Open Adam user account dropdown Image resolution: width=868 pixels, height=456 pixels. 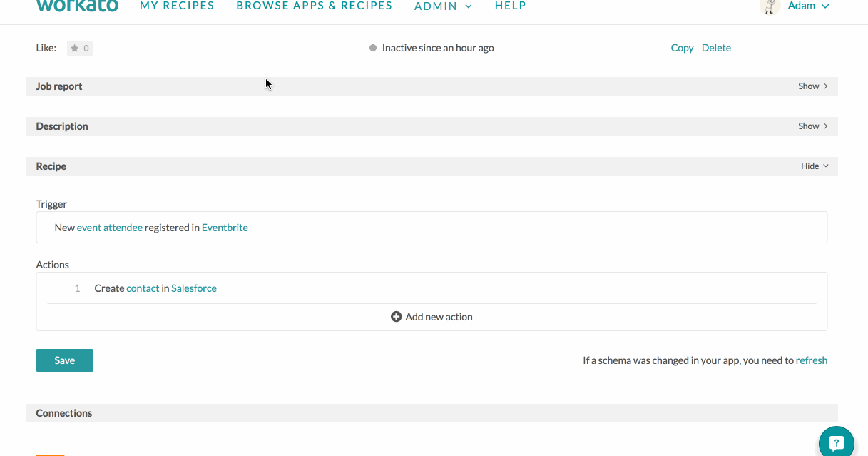[808, 6]
